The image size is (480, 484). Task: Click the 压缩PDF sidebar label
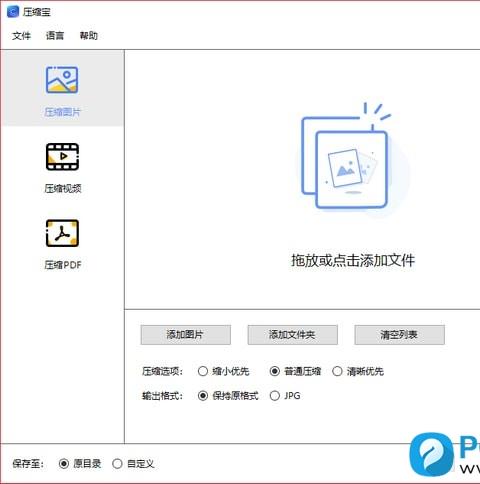coord(63,265)
